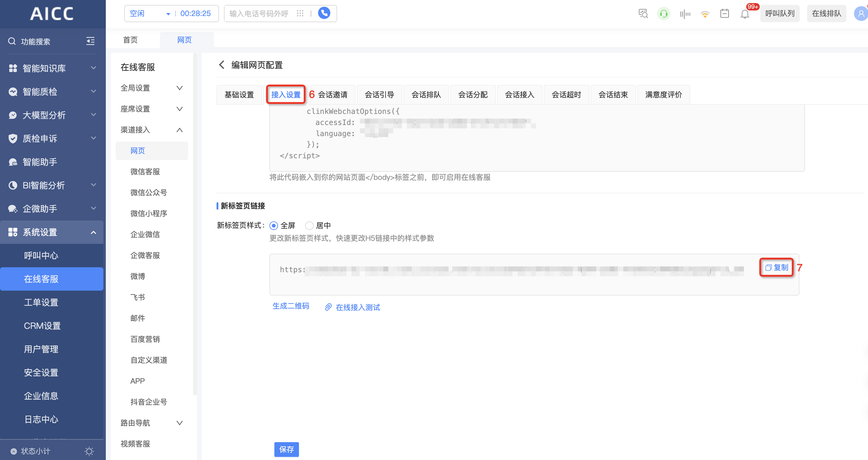Click the 大模型分析 sidebar icon

(13, 115)
